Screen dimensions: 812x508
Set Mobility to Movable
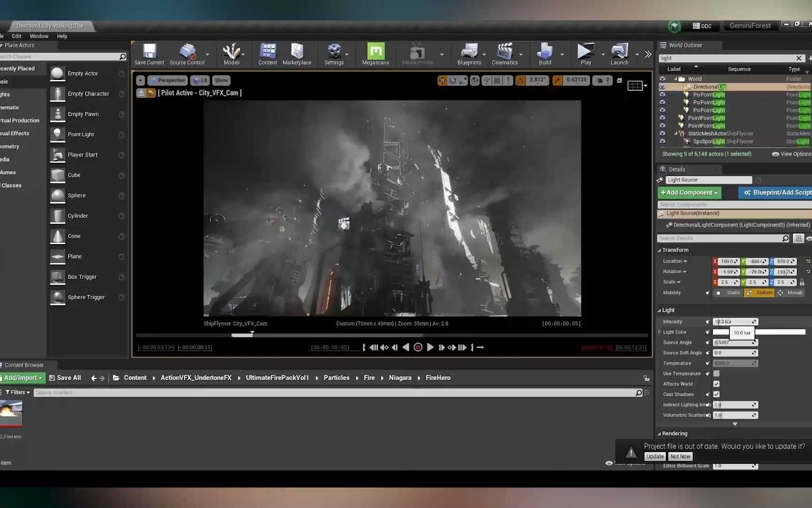[790, 293]
